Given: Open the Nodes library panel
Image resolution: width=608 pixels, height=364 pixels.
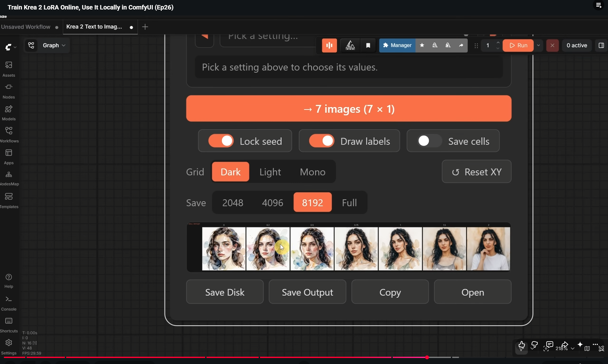Looking at the screenshot, I should click(9, 91).
